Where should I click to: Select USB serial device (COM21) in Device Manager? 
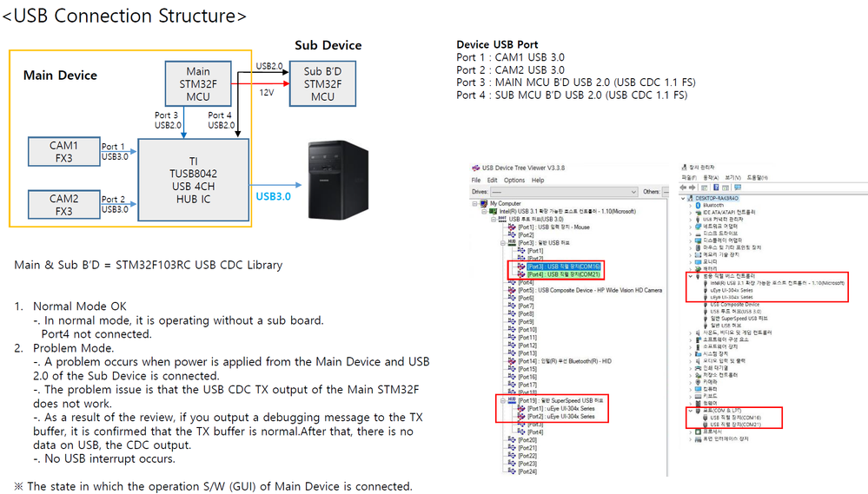coord(736,425)
